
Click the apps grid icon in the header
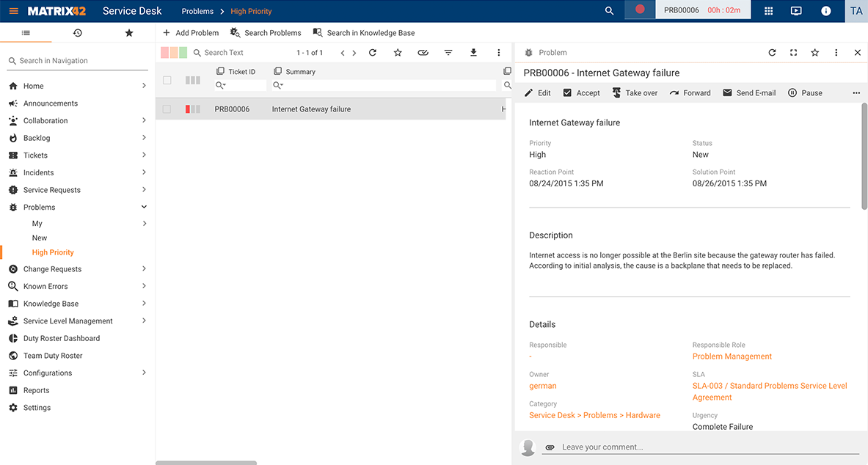[767, 11]
